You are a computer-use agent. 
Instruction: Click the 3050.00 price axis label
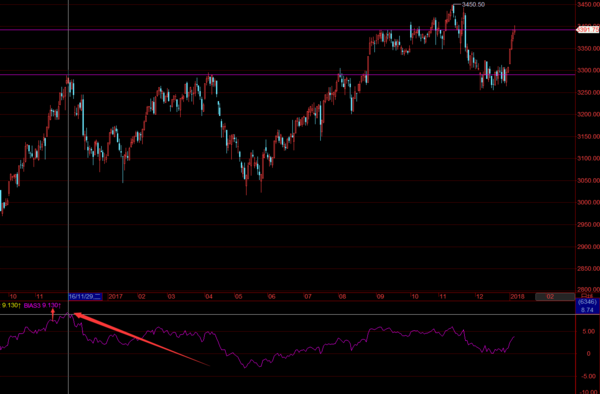(589, 181)
